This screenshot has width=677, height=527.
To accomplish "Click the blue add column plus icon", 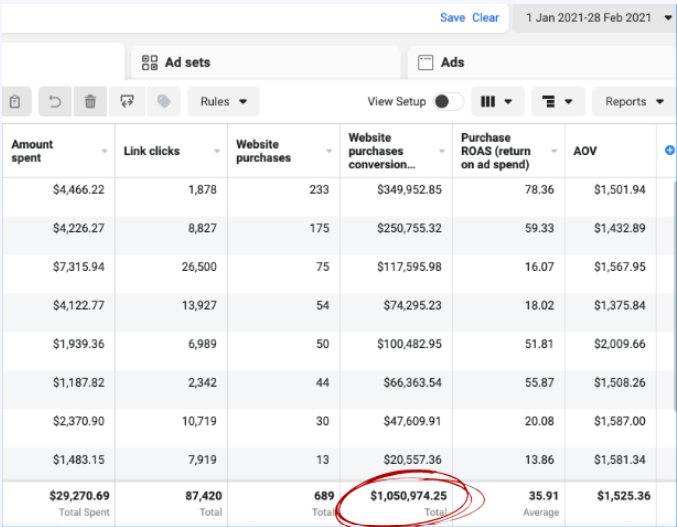I will click(x=670, y=150).
